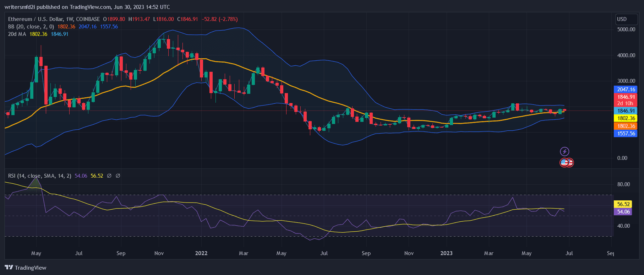The height and width of the screenshot is (275, 644).
Task: Click the writersmfd2i published header text
Action: [87, 7]
